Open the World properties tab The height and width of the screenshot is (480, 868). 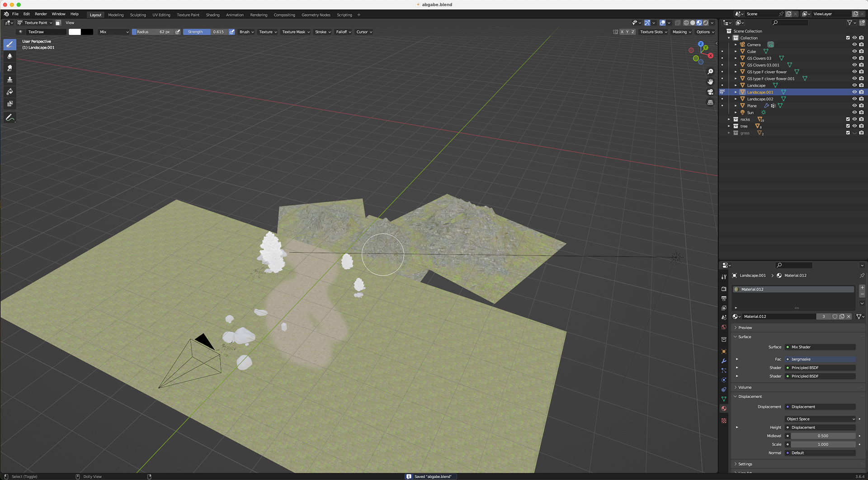(724, 327)
